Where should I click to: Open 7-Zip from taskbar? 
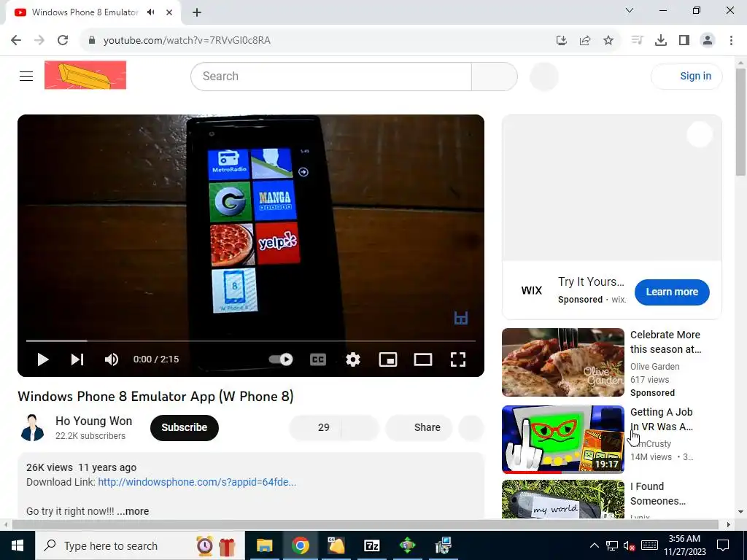click(x=371, y=545)
